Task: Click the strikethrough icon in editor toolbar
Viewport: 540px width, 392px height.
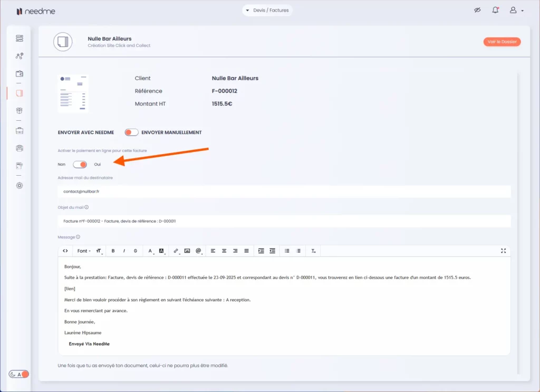Action: (136, 251)
